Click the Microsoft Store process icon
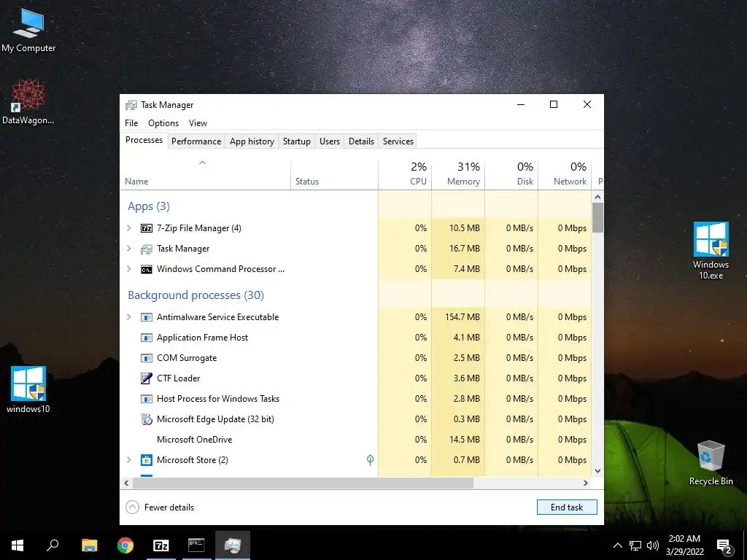 coord(146,460)
